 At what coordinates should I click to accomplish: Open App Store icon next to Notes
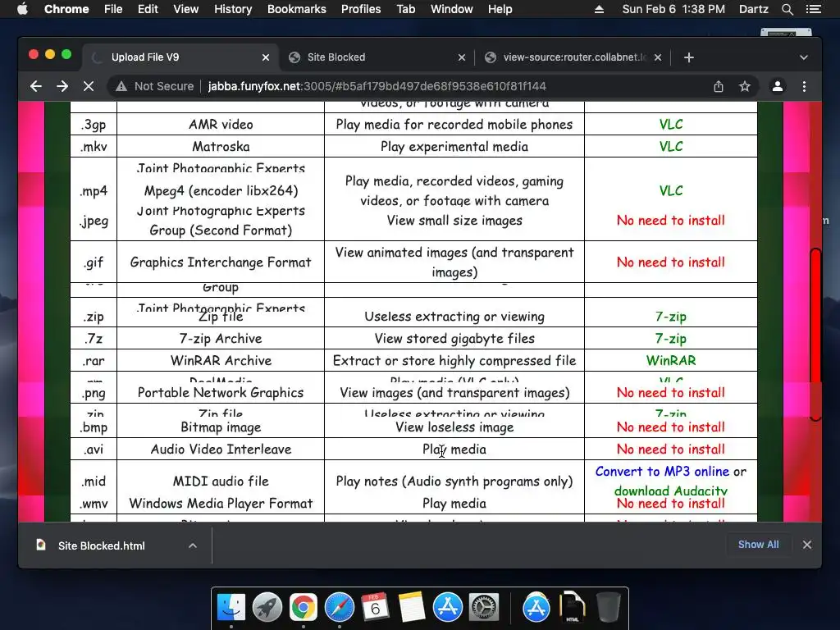click(x=447, y=608)
